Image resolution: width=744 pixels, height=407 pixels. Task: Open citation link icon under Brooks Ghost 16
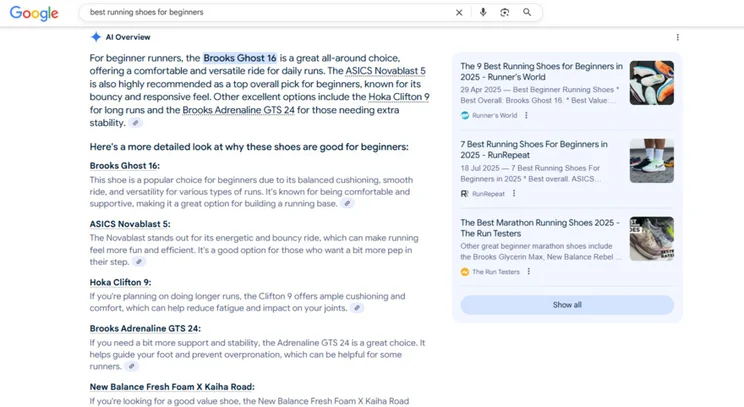tap(347, 204)
